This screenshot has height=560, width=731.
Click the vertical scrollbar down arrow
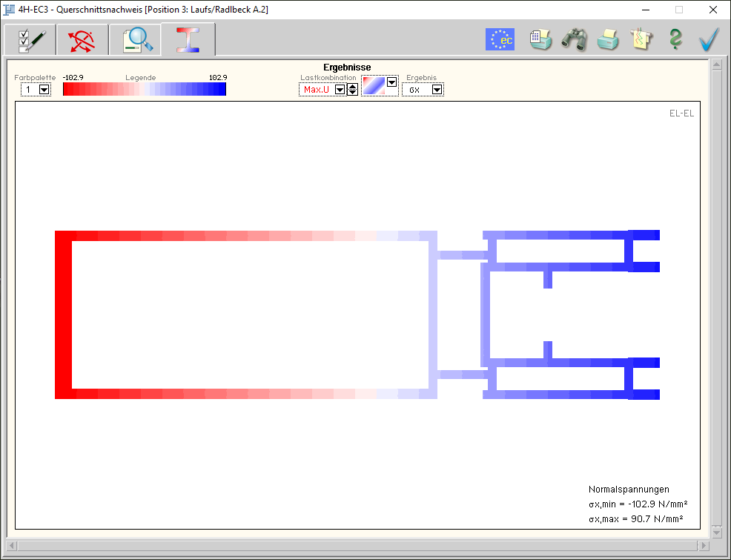(x=716, y=532)
